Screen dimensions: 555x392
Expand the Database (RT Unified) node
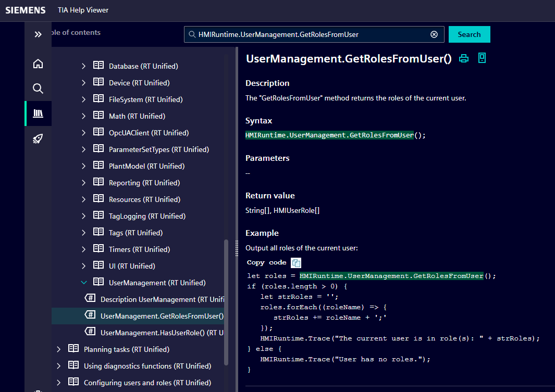(83, 66)
